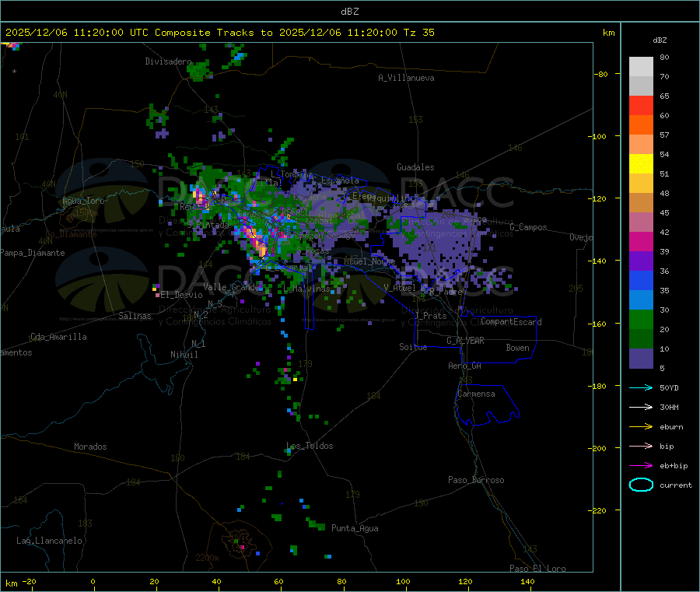Viewport: 700px width, 592px height.
Task: Click the dBZ title at top
Action: [x=349, y=12]
